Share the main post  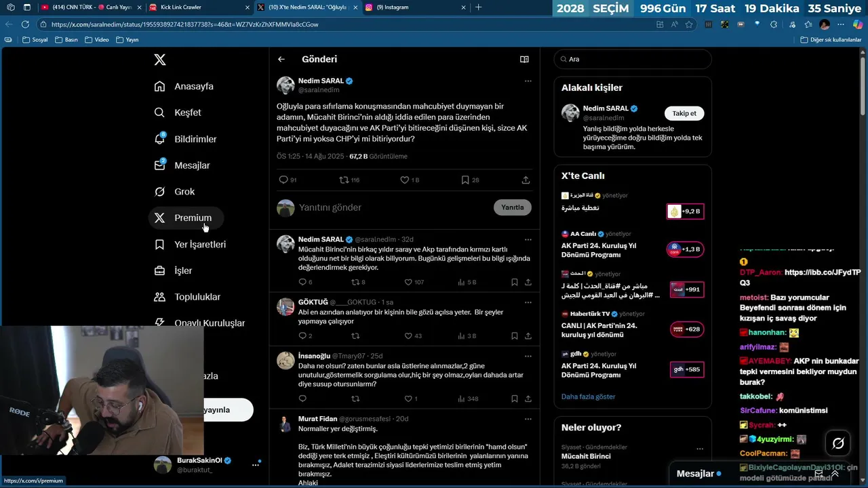pyautogui.click(x=526, y=180)
